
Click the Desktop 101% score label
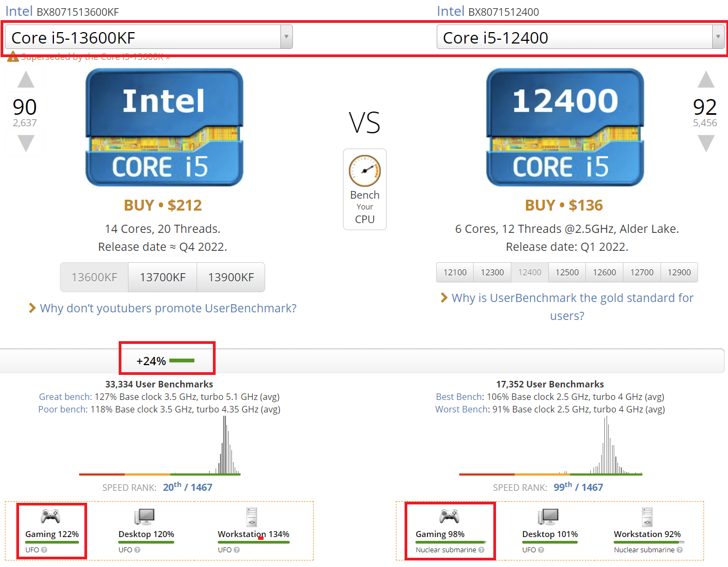click(550, 534)
